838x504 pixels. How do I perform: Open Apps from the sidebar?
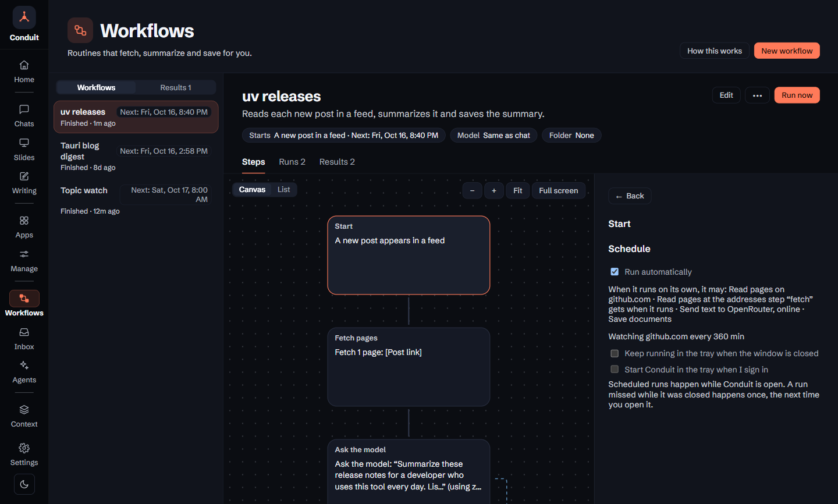click(x=24, y=227)
